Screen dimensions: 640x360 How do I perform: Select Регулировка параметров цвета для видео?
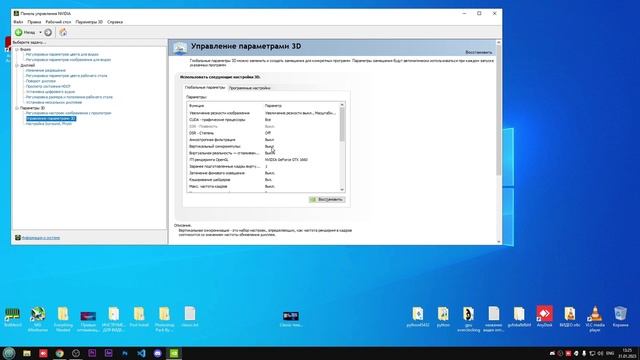tap(62, 54)
